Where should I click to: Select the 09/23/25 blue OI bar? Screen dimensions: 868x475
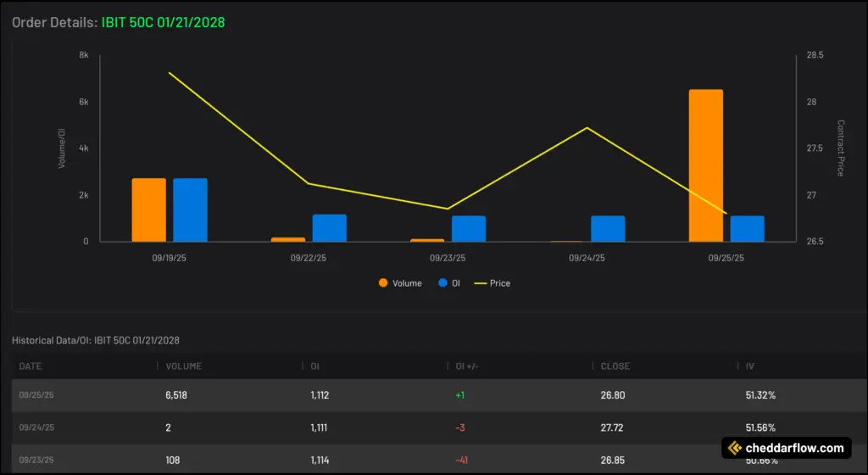(x=469, y=229)
